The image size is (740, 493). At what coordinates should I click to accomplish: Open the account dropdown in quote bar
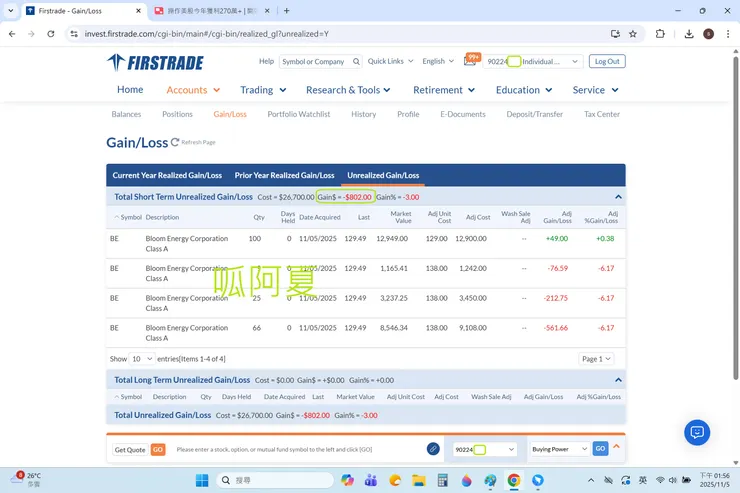tap(485, 449)
